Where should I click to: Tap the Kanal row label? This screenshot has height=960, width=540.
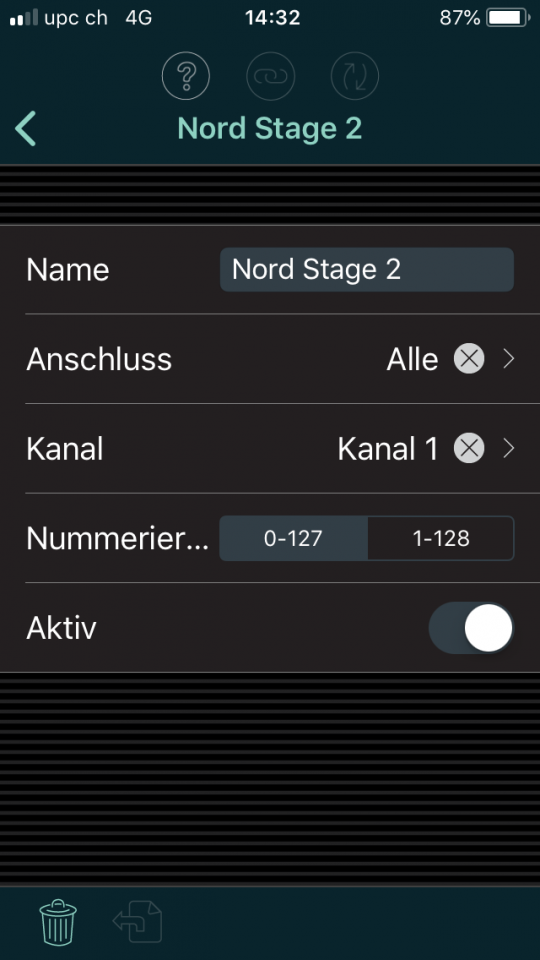[x=65, y=449]
